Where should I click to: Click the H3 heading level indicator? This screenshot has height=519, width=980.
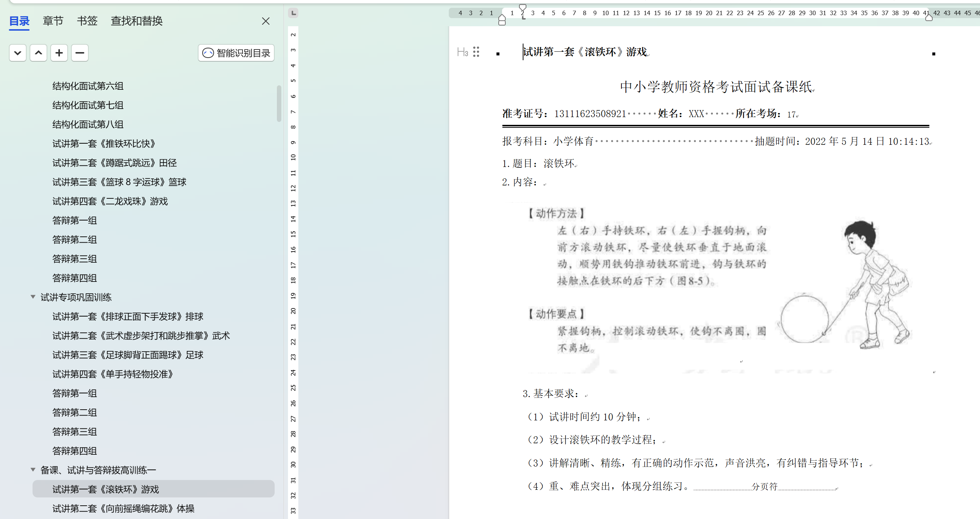tap(462, 52)
